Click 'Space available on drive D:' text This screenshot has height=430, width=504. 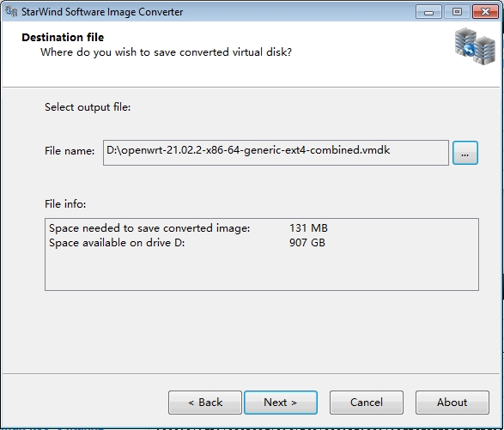coord(117,243)
